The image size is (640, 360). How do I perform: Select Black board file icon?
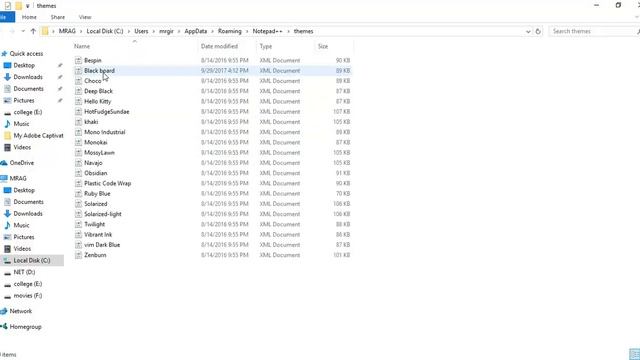pos(78,71)
